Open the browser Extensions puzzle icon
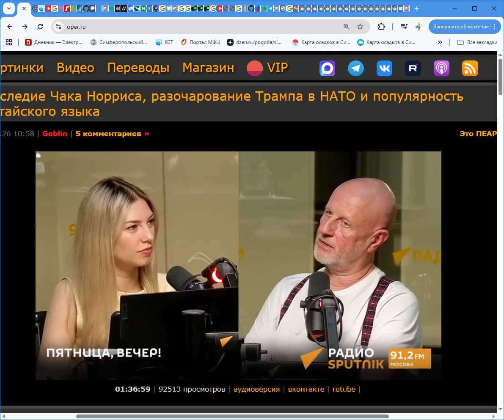Screen dimensions: 504x420 pyautogui.click(x=381, y=27)
